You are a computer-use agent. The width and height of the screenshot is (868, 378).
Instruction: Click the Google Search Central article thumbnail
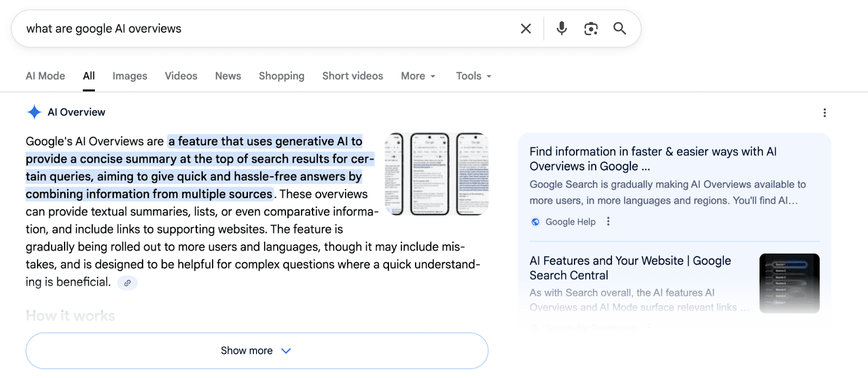[x=789, y=284]
